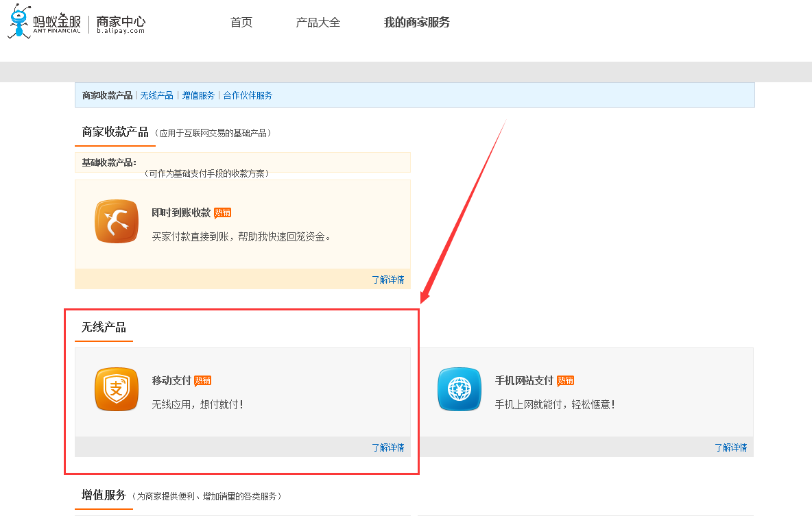The width and height of the screenshot is (812, 516).
Task: Click the Ant Financial logo
Action: (x=45, y=22)
